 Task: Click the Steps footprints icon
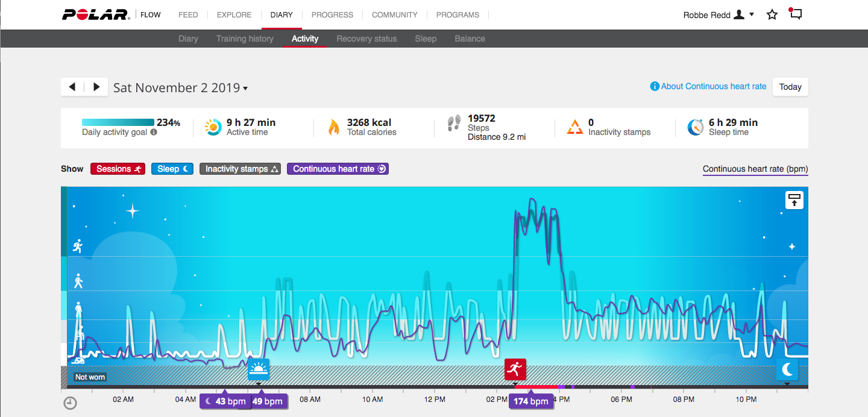pyautogui.click(x=454, y=124)
